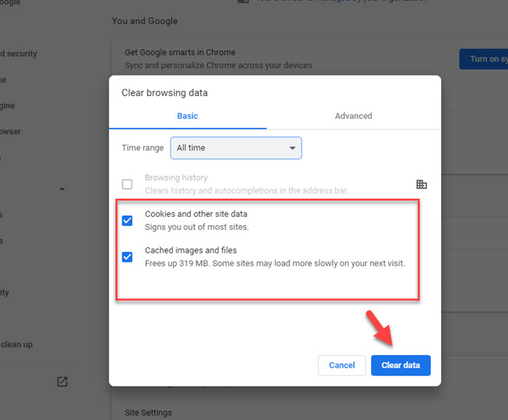Viewport: 508px width, 420px height.
Task: Open the Time range dropdown
Action: pos(237,148)
